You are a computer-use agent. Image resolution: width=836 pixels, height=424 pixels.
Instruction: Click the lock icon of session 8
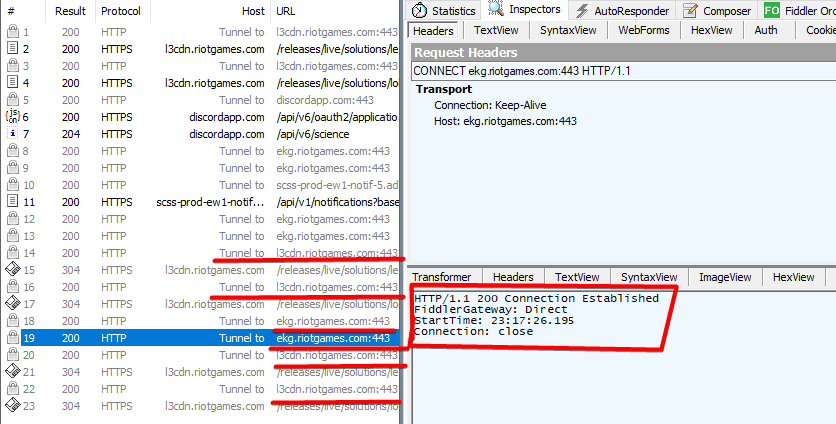tap(13, 151)
